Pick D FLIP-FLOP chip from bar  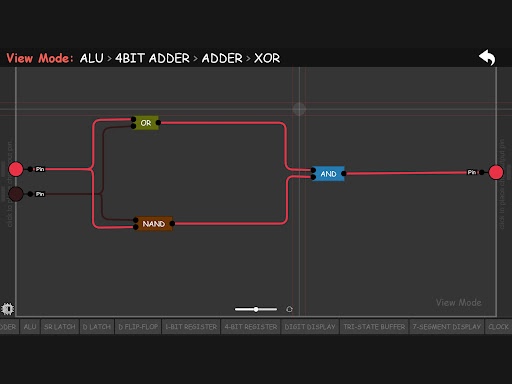pyautogui.click(x=138, y=327)
